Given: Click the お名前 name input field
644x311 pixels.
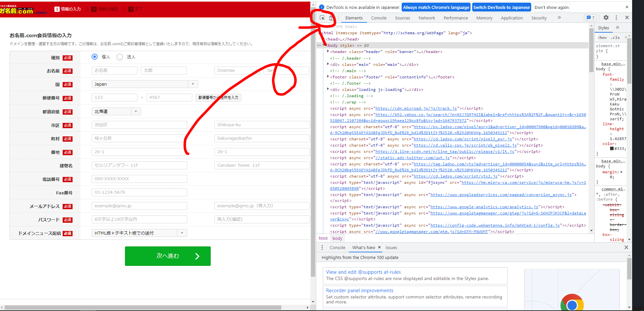Looking at the screenshot, I should coord(114,71).
